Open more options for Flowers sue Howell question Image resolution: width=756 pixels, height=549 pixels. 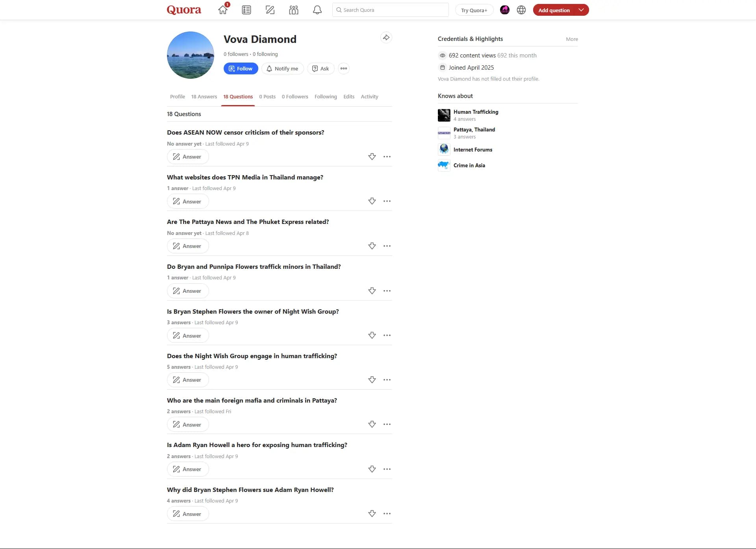387,514
